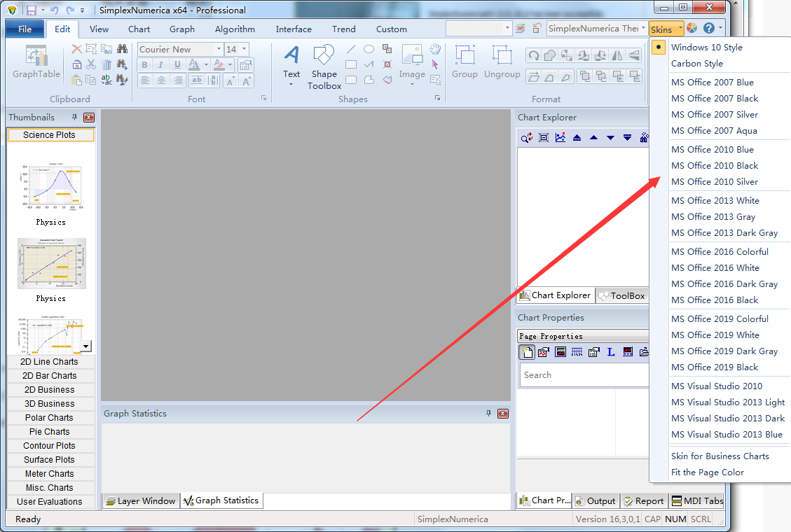The image size is (791, 532).
Task: Choose MS Visual Studio 2013 Dark skin
Action: point(728,418)
